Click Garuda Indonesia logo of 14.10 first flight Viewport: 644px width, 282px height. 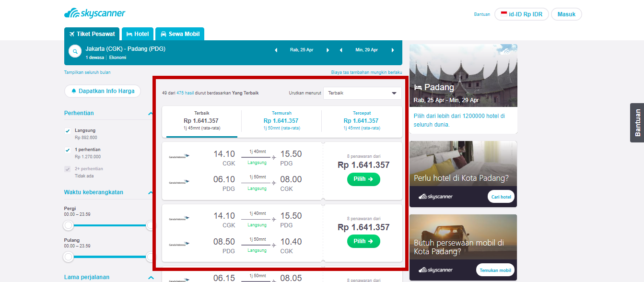tap(179, 156)
